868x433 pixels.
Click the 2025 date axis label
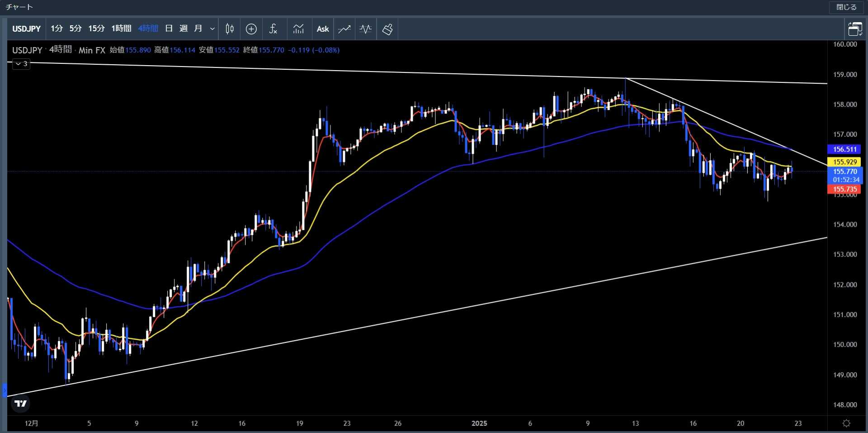click(479, 423)
